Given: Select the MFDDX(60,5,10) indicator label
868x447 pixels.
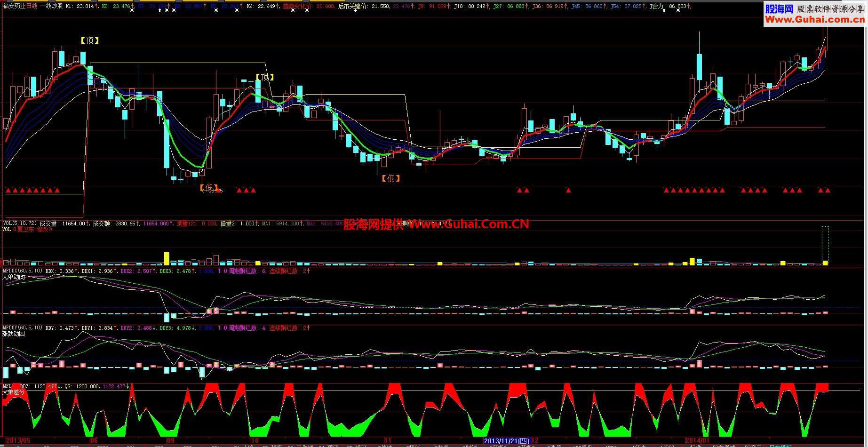Looking at the screenshot, I should (x=23, y=271).
